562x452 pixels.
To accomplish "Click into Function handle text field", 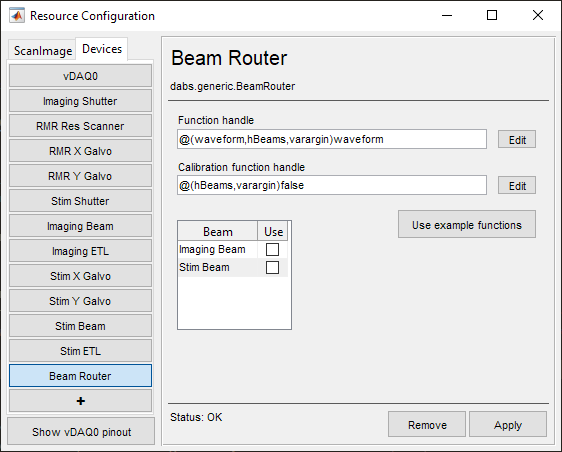I will pos(332,139).
